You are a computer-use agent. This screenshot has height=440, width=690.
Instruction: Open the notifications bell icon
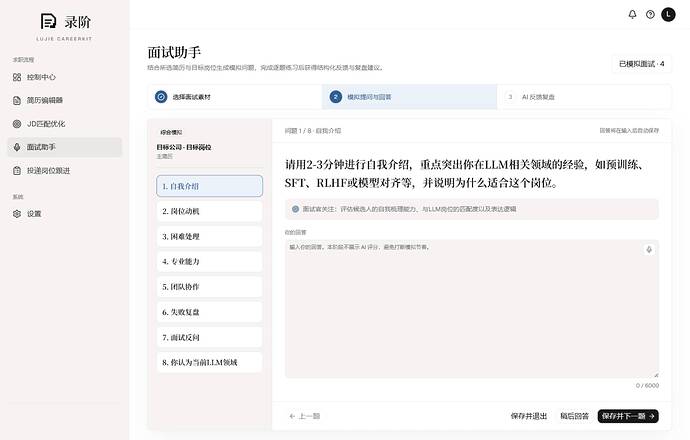(x=632, y=15)
